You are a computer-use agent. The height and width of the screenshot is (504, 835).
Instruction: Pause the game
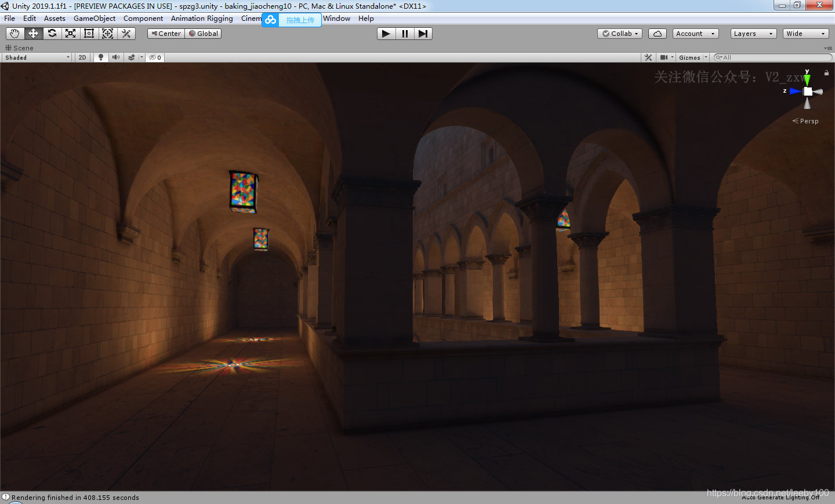click(405, 34)
